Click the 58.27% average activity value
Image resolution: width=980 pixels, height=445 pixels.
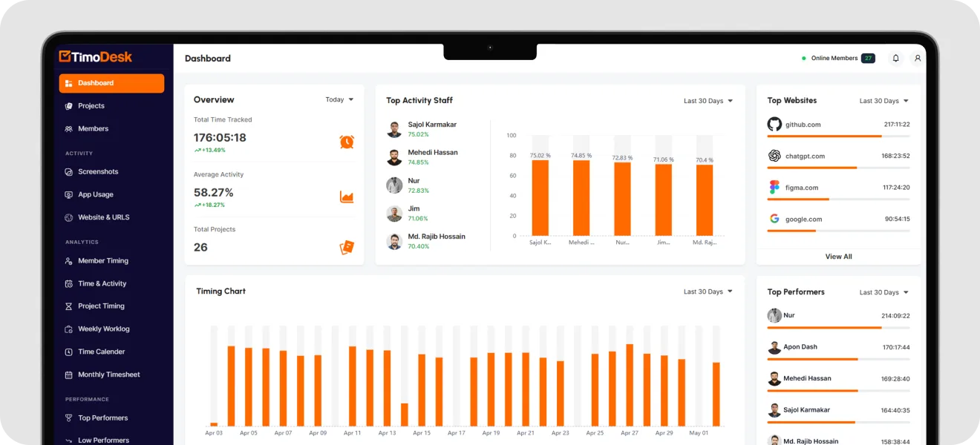[x=214, y=193]
